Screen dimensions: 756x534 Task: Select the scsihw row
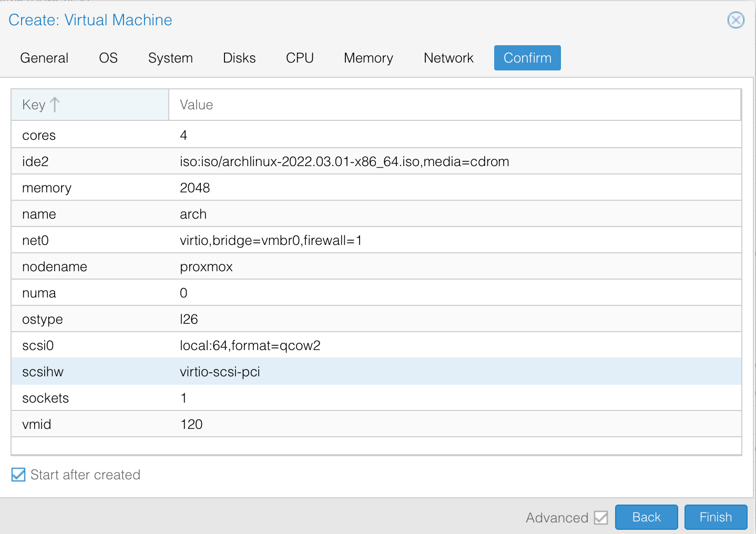(x=376, y=371)
